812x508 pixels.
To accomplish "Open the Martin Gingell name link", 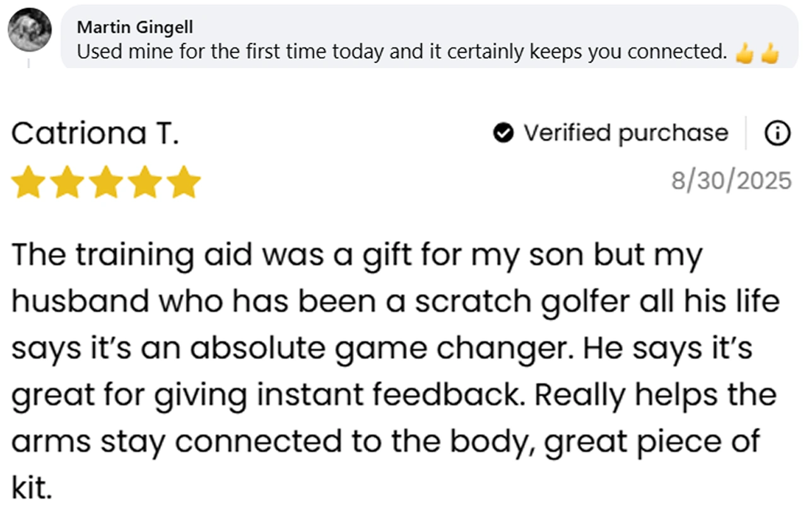I will 134,27.
